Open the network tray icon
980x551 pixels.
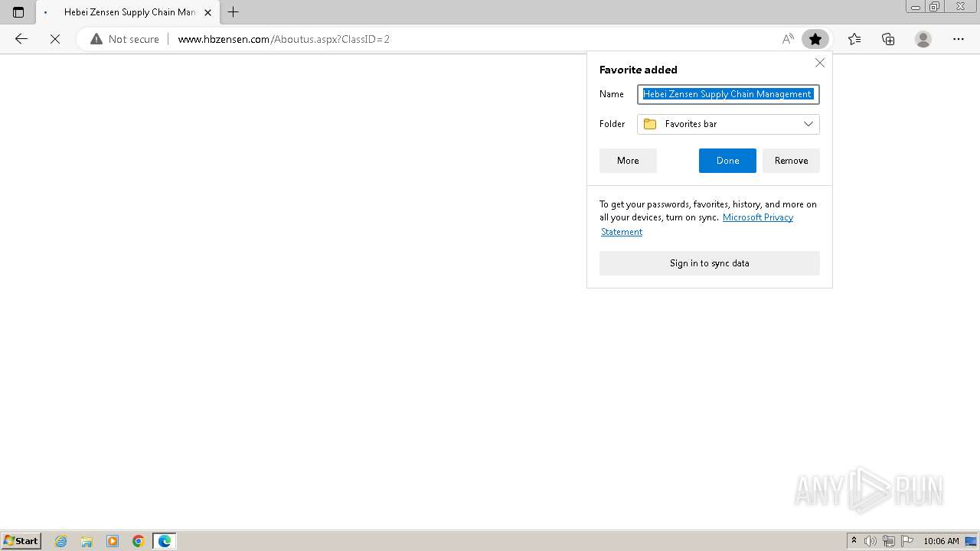pos(889,541)
